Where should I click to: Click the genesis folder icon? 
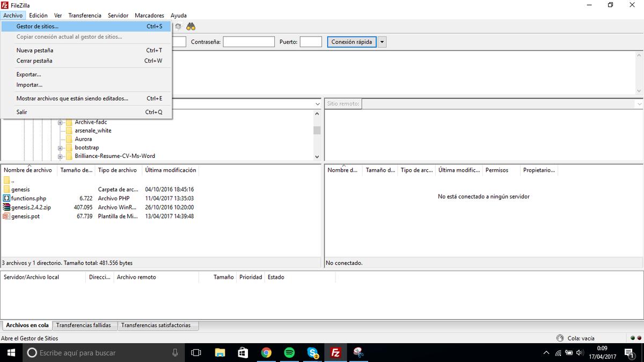click(6, 190)
